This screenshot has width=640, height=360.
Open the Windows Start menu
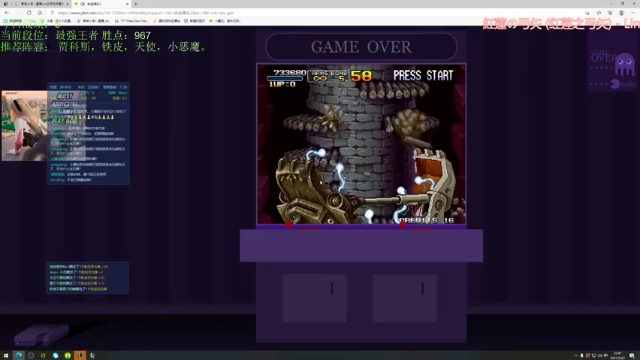(6, 356)
